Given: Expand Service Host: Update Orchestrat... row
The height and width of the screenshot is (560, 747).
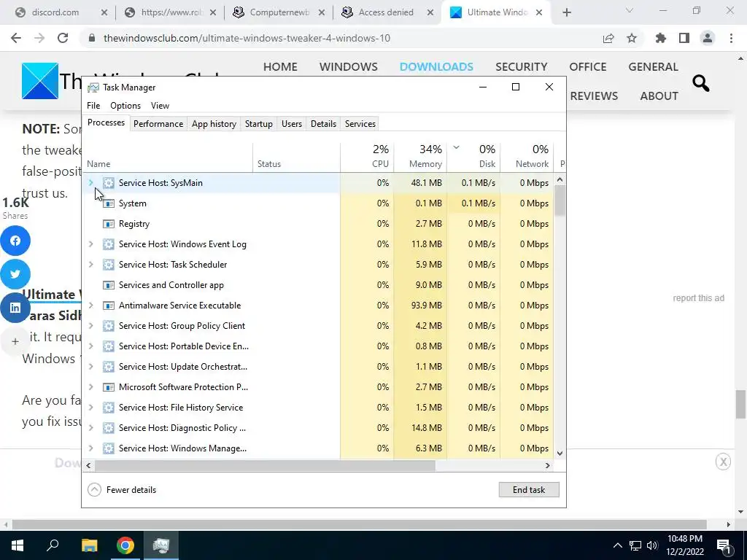Looking at the screenshot, I should click(90, 367).
